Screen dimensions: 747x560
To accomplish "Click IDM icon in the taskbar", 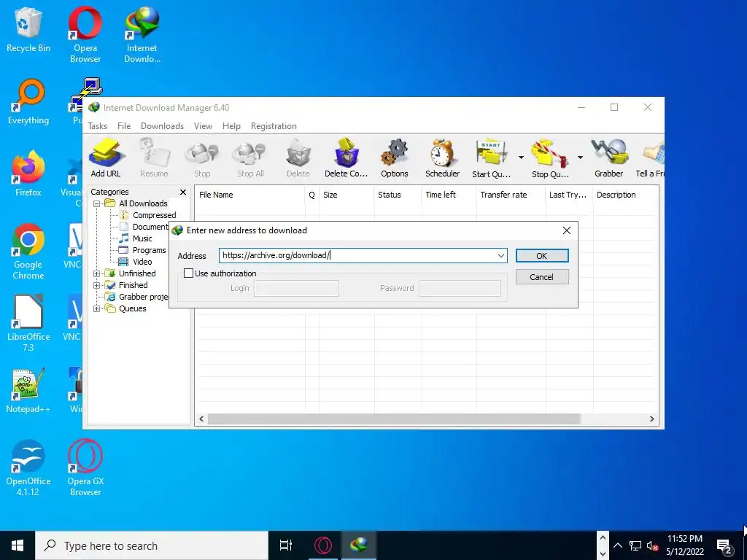I will click(x=359, y=545).
